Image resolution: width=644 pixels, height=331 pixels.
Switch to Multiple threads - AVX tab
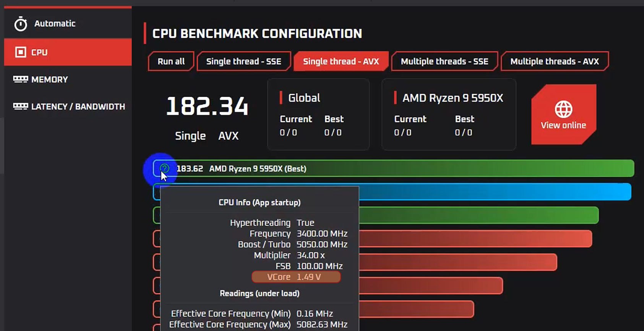[x=554, y=62]
